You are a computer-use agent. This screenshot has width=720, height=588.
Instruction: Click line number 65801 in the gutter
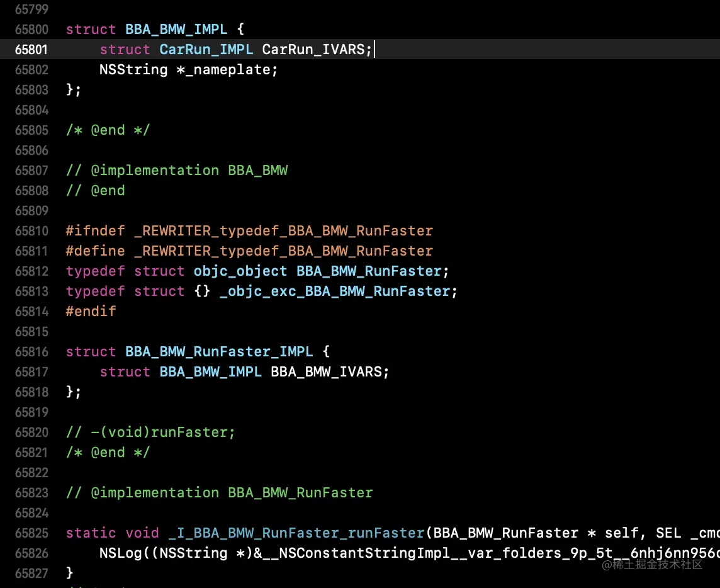31,50
